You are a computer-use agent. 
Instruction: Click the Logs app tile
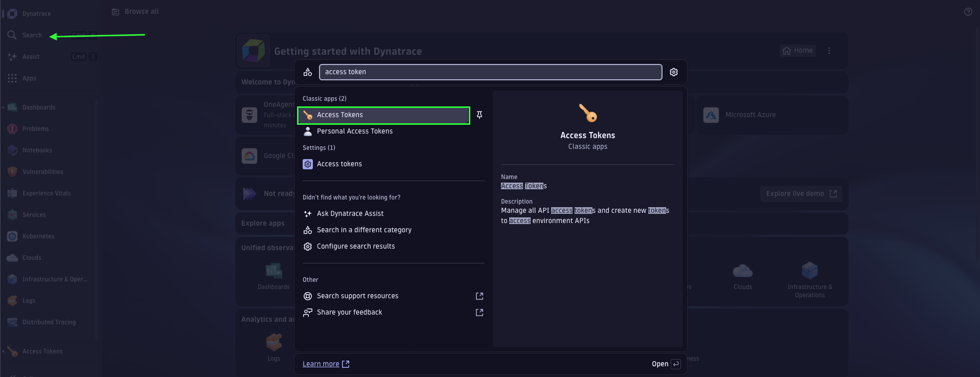(x=274, y=347)
